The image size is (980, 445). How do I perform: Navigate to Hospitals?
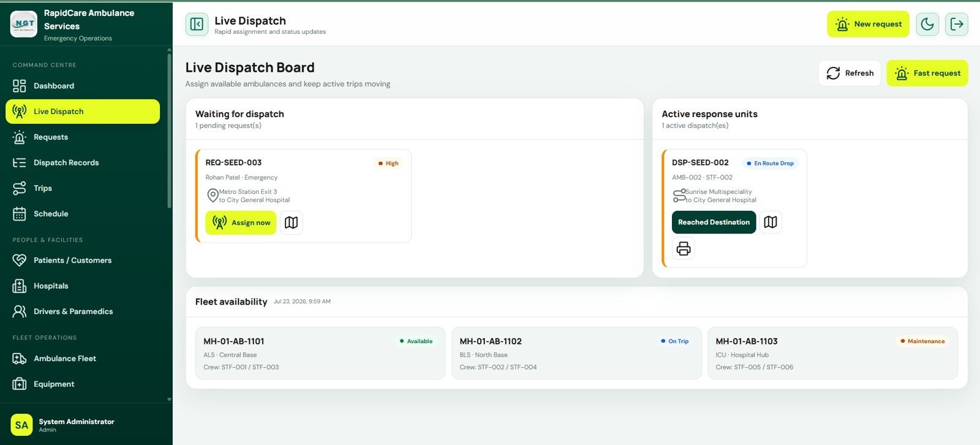click(x=83, y=286)
